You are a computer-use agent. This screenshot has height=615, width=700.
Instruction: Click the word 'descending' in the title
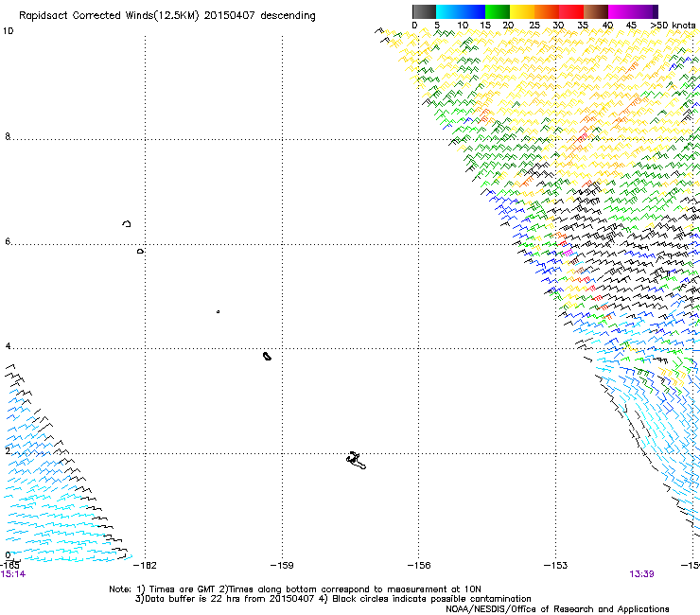[288, 16]
